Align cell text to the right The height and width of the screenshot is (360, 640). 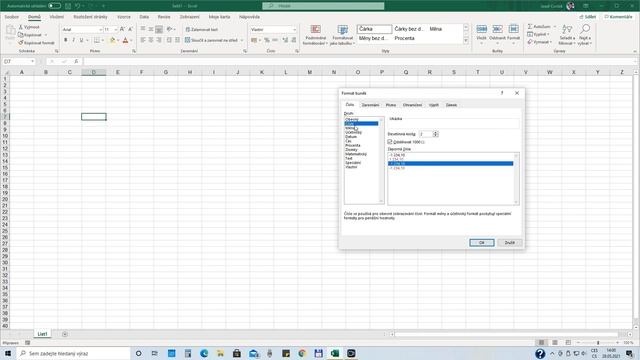(x=159, y=40)
